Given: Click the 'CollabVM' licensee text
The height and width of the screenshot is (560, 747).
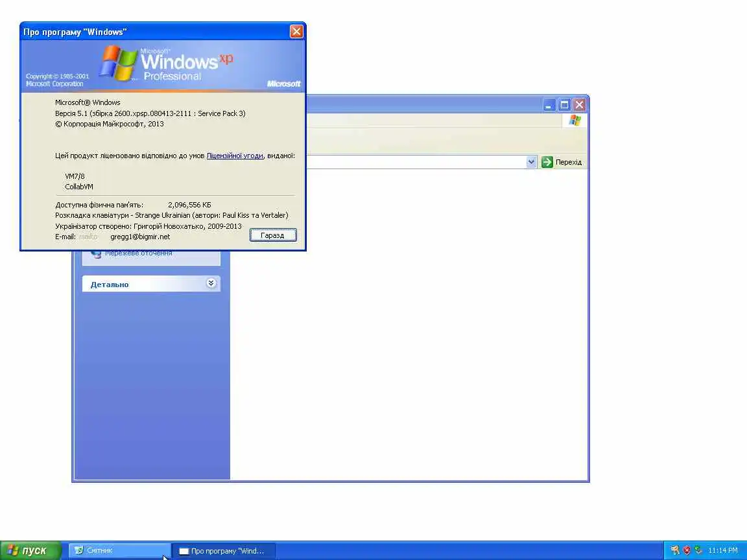Looking at the screenshot, I should coord(79,187).
